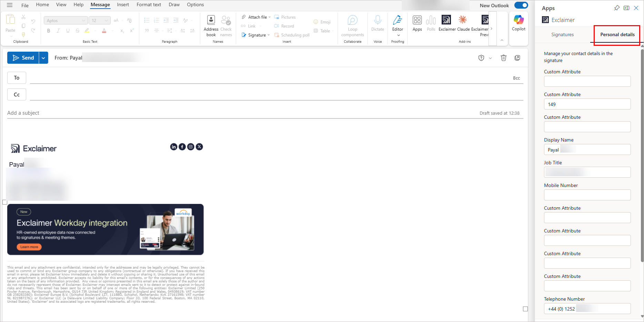Expand the Signature dropdown
Viewport: 644px width, 322px height.
[x=269, y=35]
